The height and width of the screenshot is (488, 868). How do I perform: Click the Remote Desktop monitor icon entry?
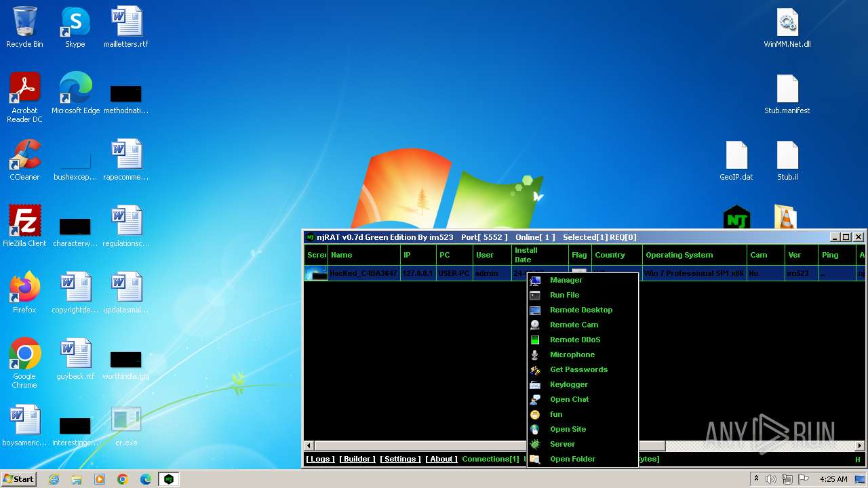pyautogui.click(x=582, y=310)
